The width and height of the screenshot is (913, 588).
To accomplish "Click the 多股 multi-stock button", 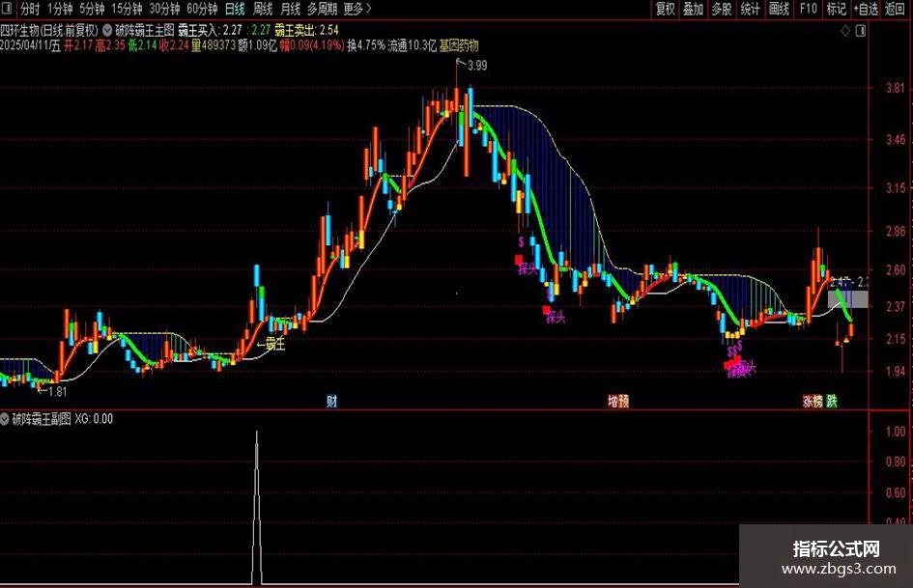I will 722,9.
